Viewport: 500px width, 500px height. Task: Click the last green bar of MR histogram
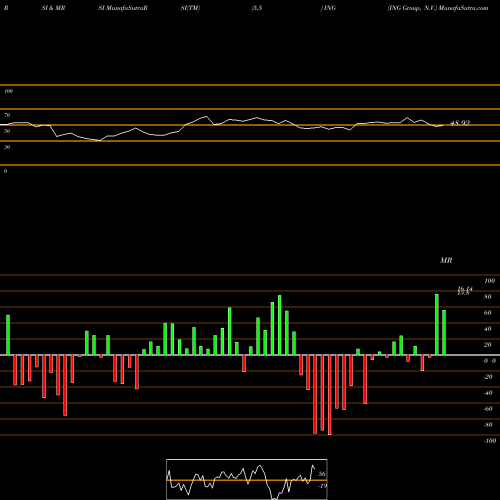click(444, 332)
